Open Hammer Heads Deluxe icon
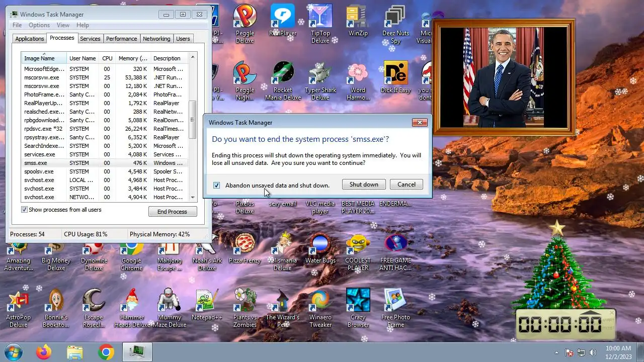This screenshot has width=644, height=362. (131, 308)
